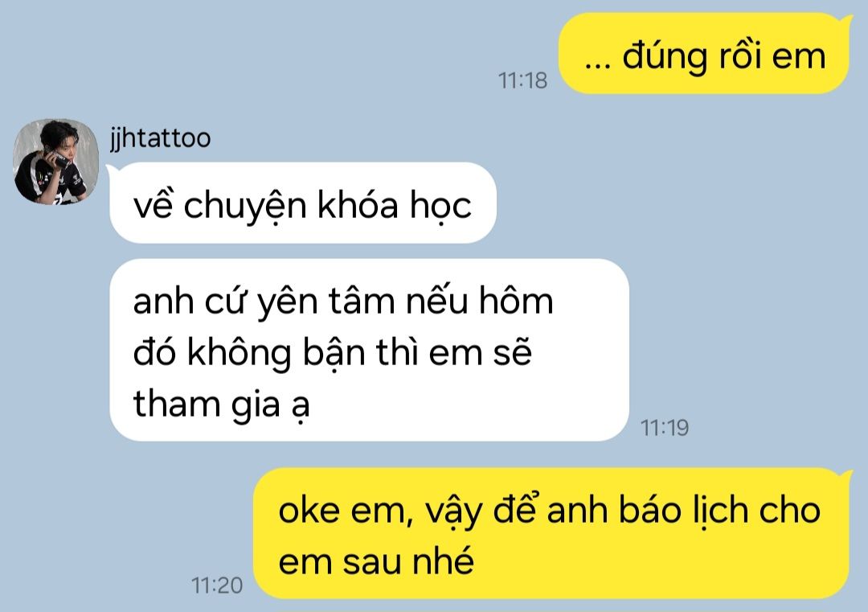Click the words "khóa học" in the white bubble
The height and width of the screenshot is (612, 868).
pyautogui.click(x=394, y=206)
